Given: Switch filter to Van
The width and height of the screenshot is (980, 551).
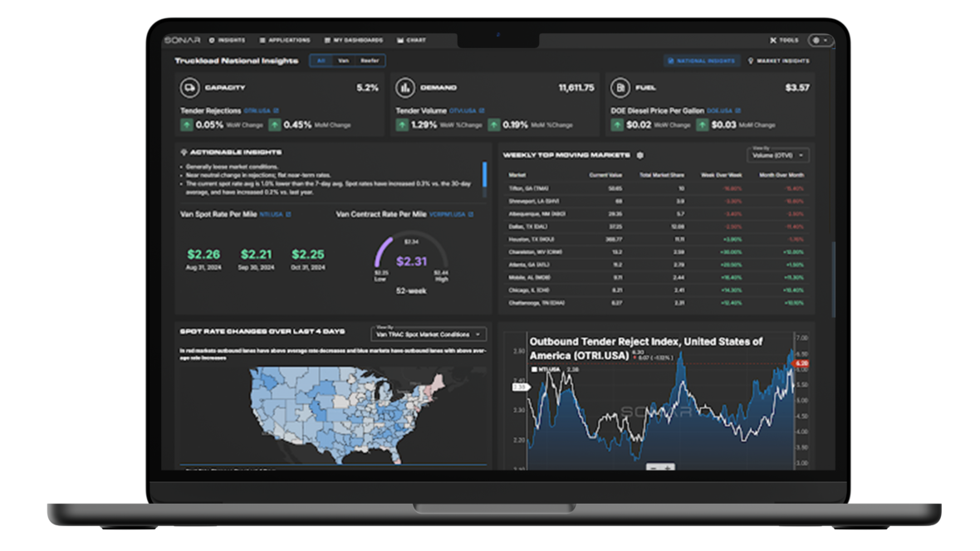Looking at the screenshot, I should 343,61.
